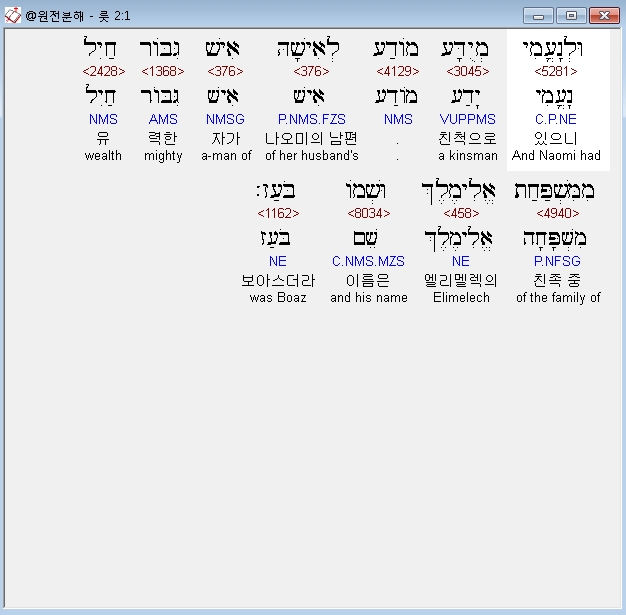Click the app icon in title bar

[x=12, y=16]
